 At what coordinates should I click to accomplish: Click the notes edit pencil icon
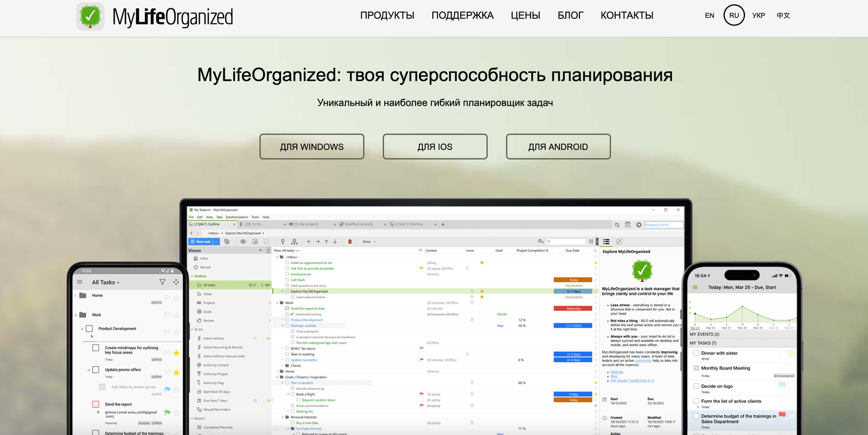[x=619, y=242]
